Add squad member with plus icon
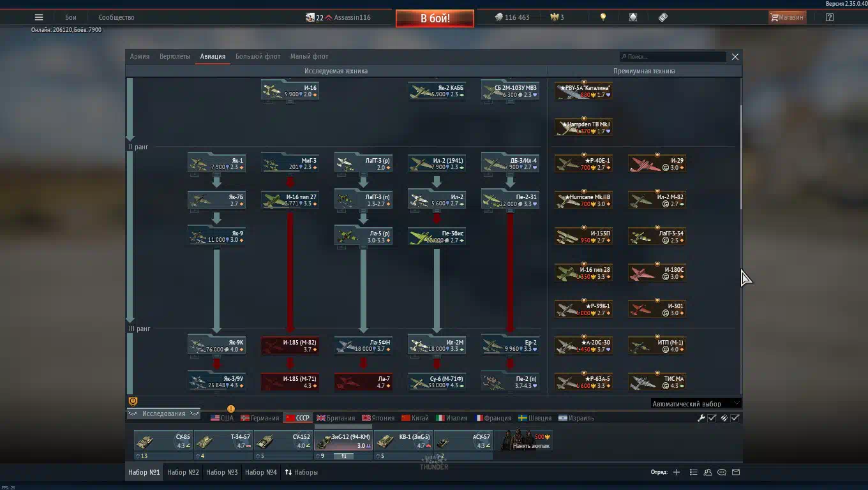868x490 pixels. coord(677,472)
